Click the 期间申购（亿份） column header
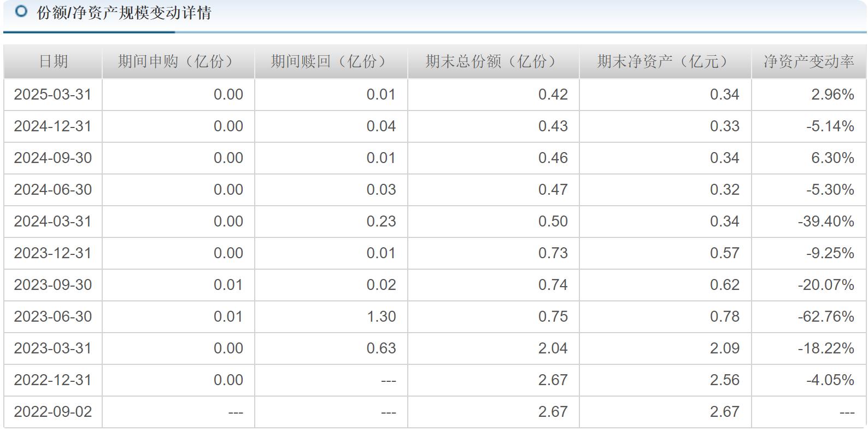This screenshot has width=868, height=430. 178,61
